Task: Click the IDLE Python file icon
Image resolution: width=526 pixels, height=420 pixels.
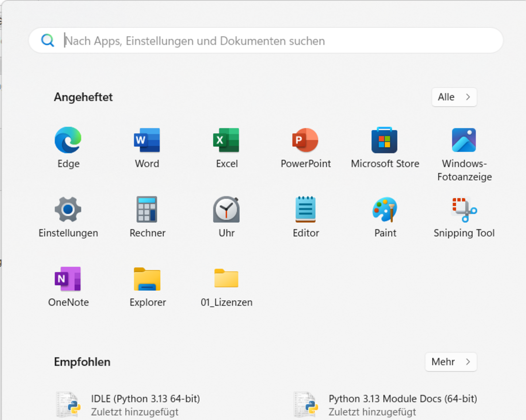Action: [68, 404]
